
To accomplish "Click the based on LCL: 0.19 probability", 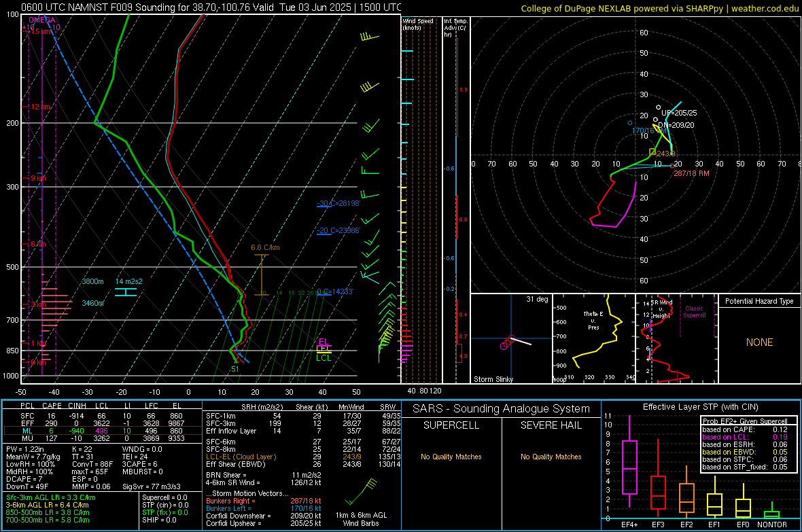I will [745, 437].
